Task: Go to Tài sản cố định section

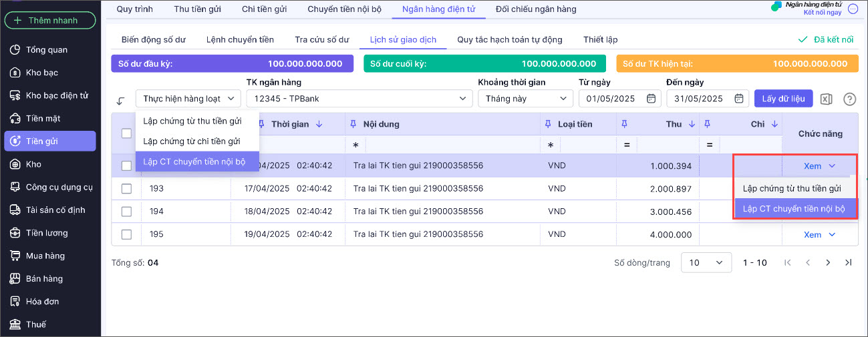Action: click(x=55, y=210)
